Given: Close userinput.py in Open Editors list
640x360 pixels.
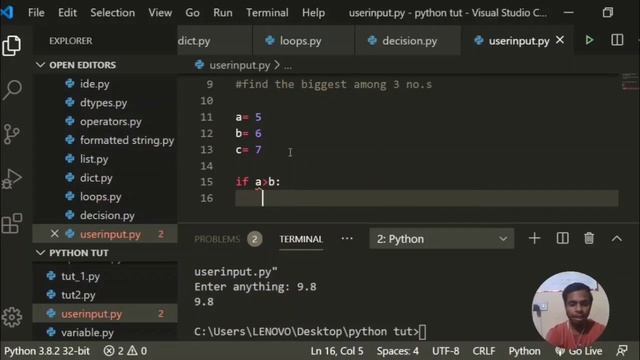Looking at the screenshot, I should click(x=54, y=233).
